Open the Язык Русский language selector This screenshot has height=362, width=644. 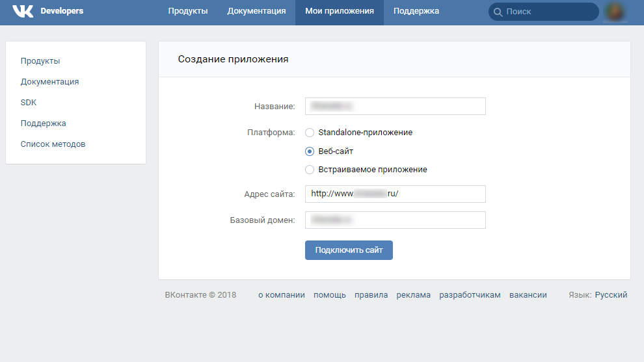tap(611, 295)
